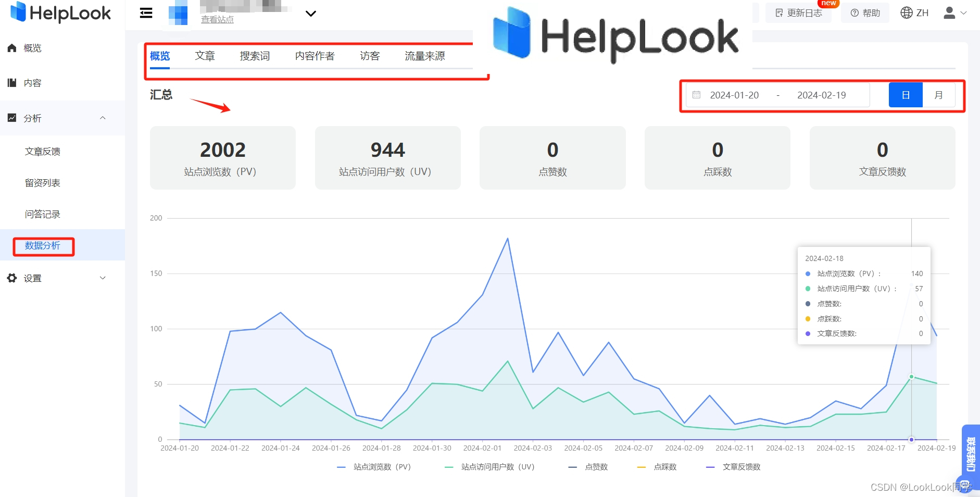Click the y-axis value 150
The width and height of the screenshot is (980, 497).
[x=156, y=274]
